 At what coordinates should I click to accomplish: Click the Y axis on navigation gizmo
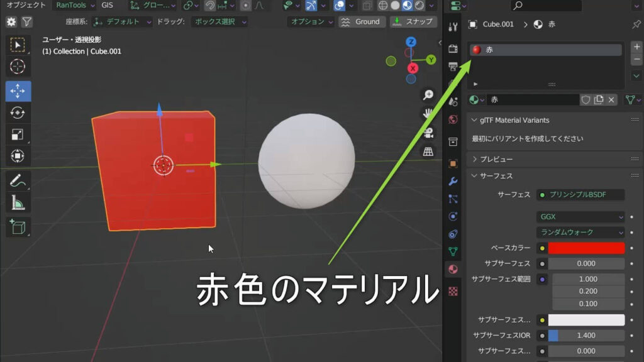point(431,60)
